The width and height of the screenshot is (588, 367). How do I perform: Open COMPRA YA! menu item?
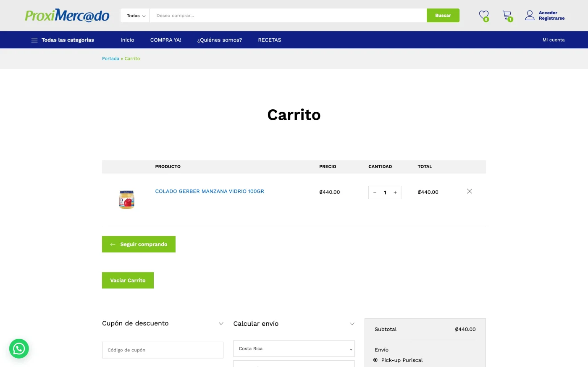point(166,40)
